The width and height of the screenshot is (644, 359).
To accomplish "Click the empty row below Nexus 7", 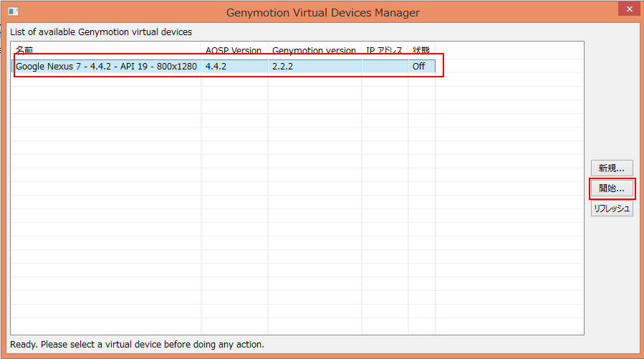I will (224, 80).
